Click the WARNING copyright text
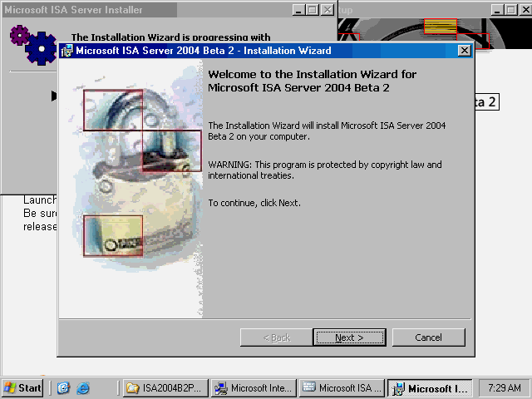The height and width of the screenshot is (399, 532). pos(325,170)
